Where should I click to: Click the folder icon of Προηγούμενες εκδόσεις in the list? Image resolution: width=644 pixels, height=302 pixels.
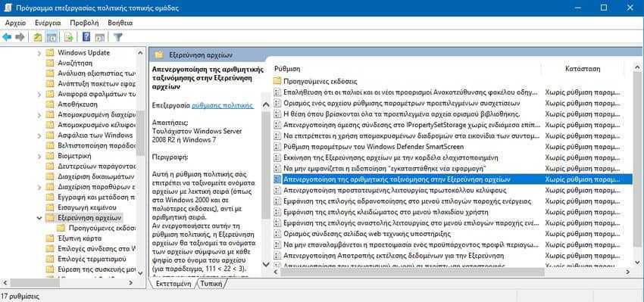coord(277,81)
